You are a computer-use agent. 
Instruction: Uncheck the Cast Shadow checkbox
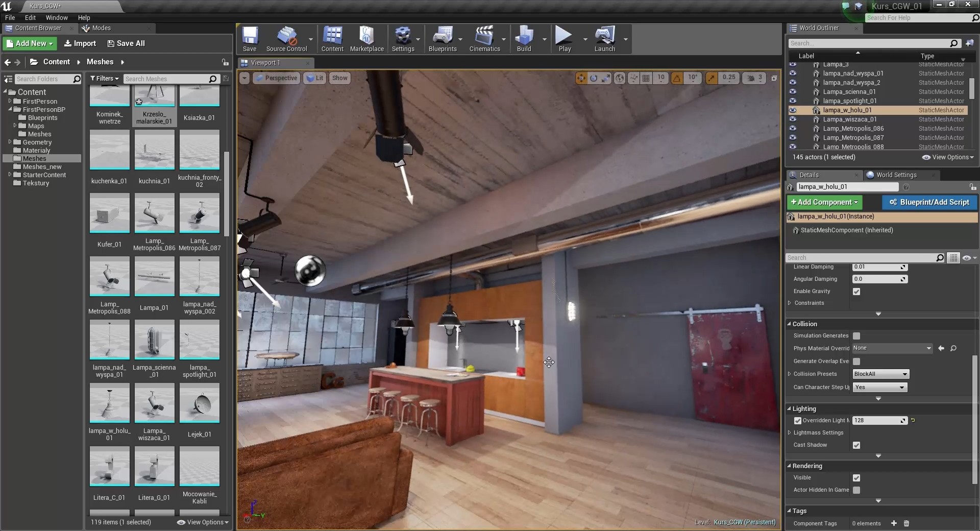(856, 445)
